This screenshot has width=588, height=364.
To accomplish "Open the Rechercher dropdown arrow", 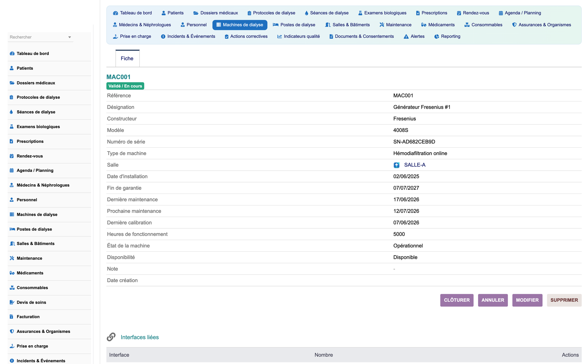I will [69, 37].
